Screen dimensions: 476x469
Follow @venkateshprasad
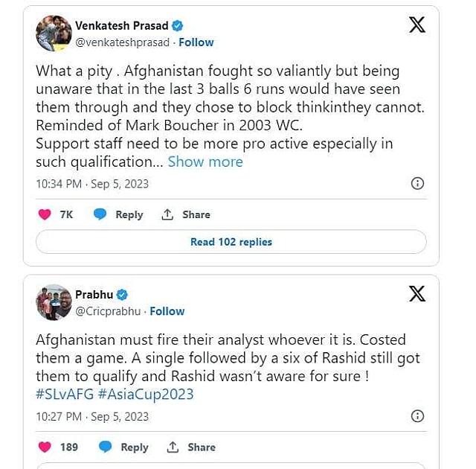point(196,42)
